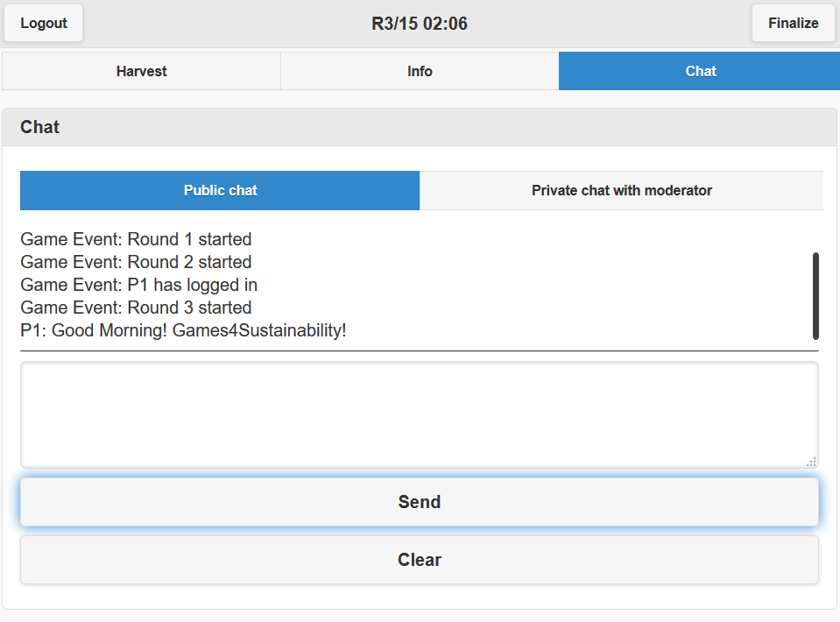Send the chat message
This screenshot has width=840, height=622.
pyautogui.click(x=419, y=502)
